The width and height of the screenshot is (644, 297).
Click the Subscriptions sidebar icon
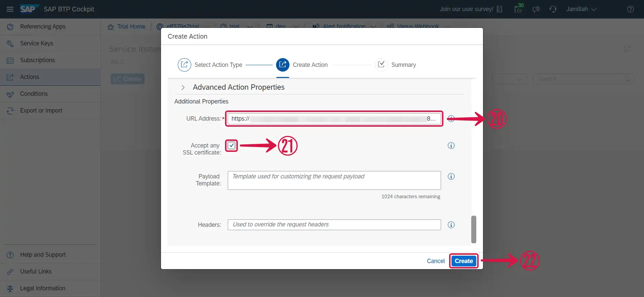[10, 60]
